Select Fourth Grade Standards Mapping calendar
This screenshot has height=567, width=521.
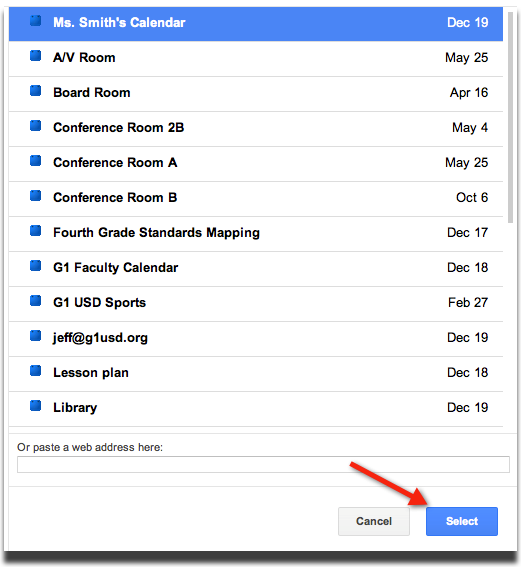256,234
